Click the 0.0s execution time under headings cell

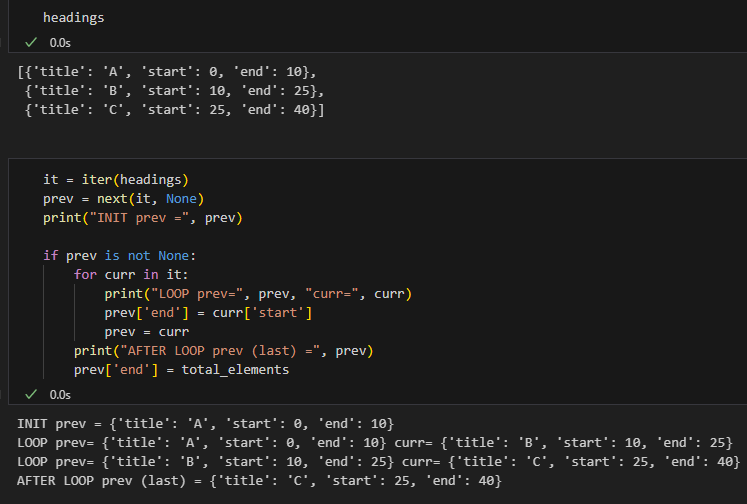point(61,43)
